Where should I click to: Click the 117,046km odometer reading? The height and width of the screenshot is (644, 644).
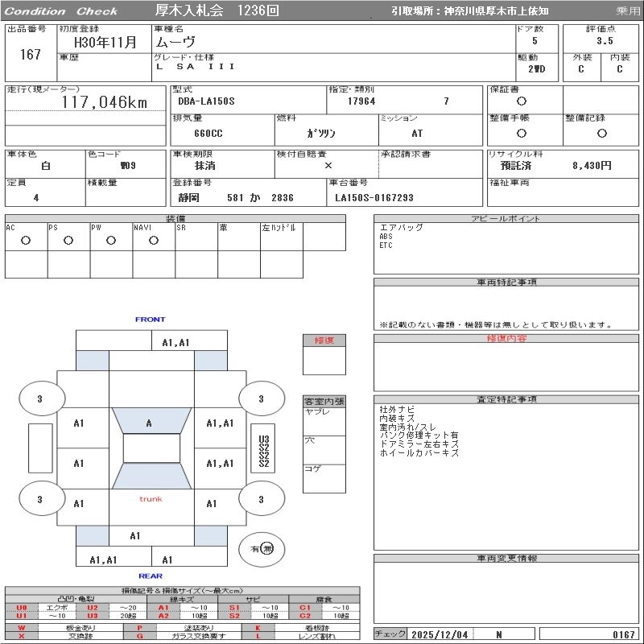click(105, 102)
